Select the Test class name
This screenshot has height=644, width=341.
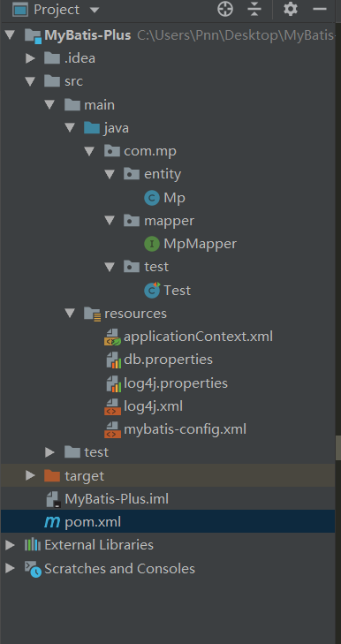point(178,291)
